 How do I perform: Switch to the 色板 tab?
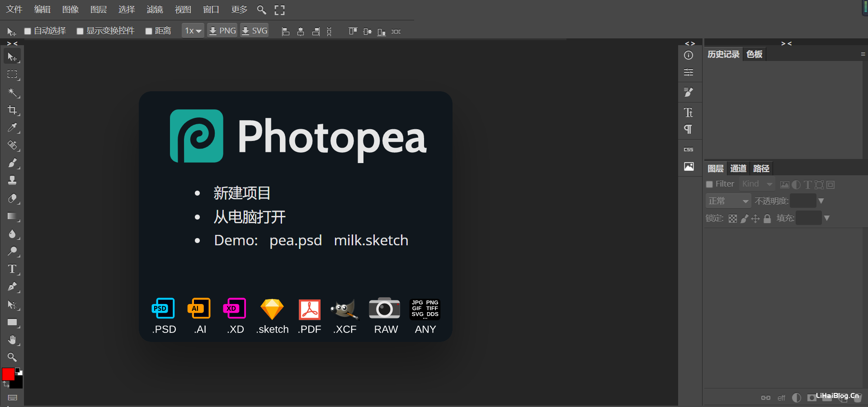754,54
